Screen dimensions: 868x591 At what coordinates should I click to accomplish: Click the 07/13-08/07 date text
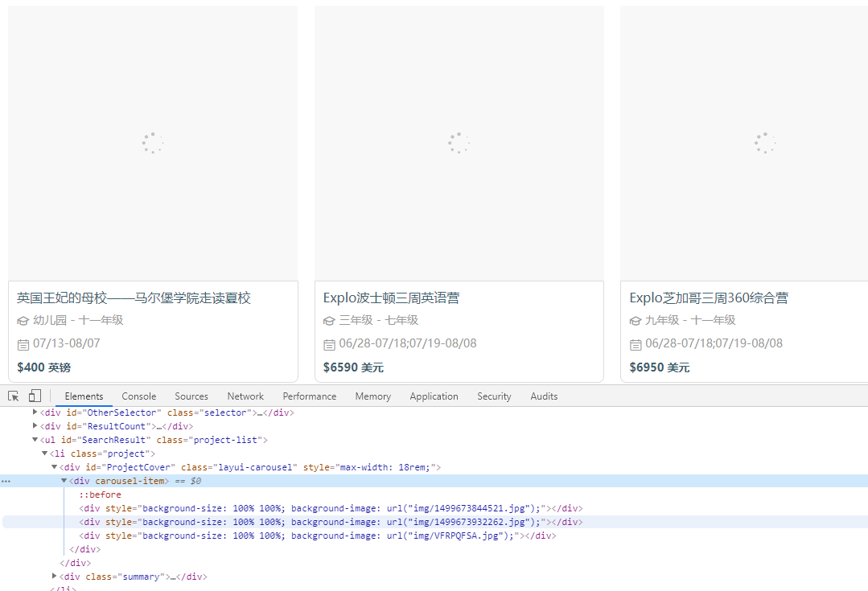click(67, 343)
